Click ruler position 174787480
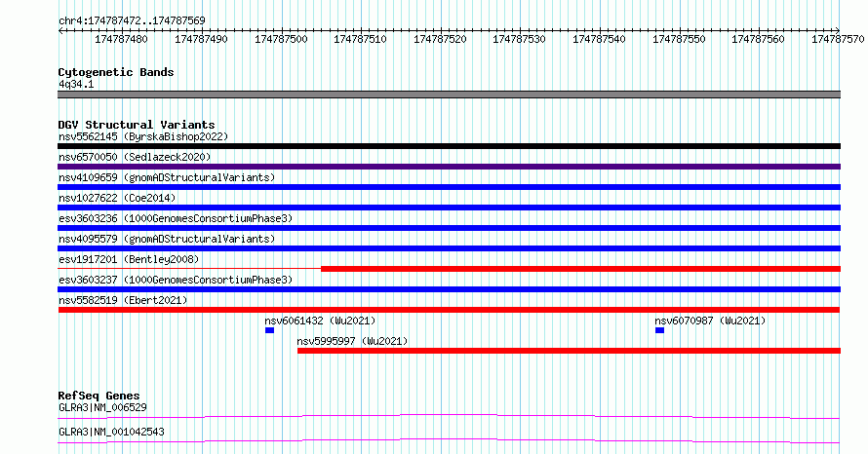868x454 pixels. tap(121, 39)
